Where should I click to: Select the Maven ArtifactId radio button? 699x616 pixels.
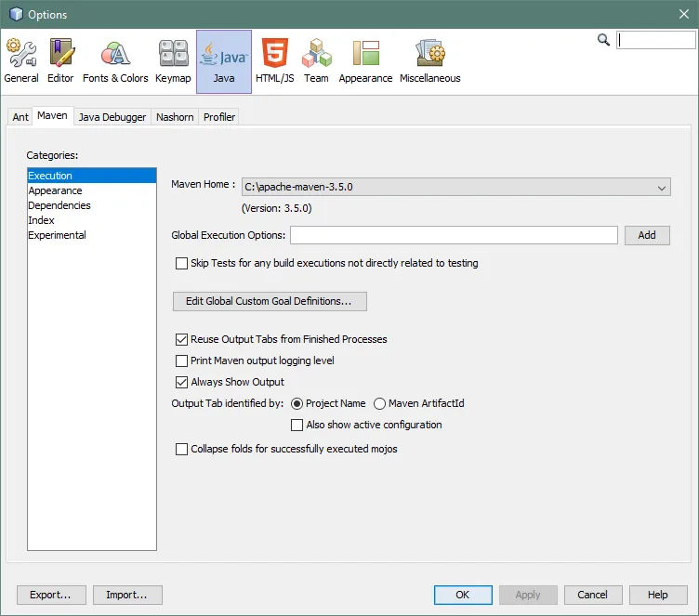379,404
